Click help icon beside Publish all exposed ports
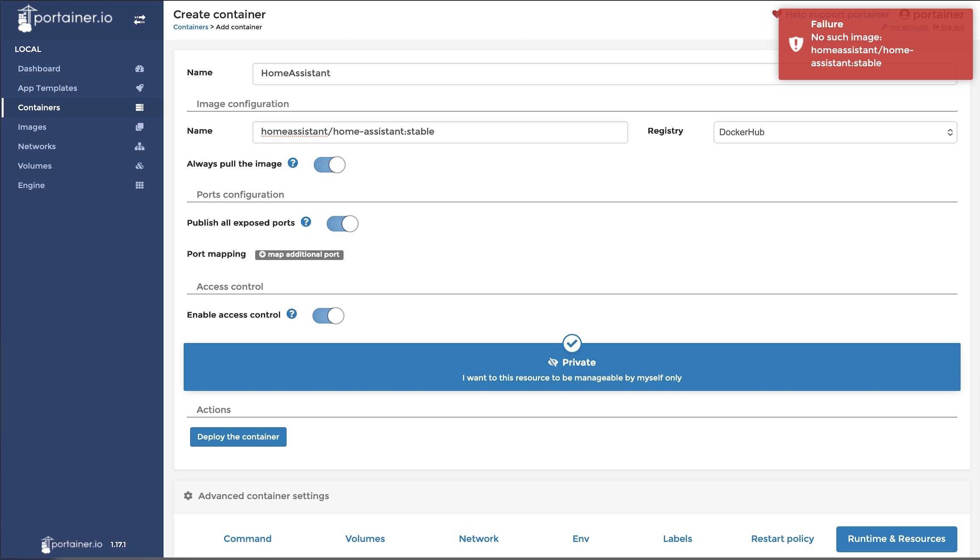The image size is (980, 560). (306, 222)
